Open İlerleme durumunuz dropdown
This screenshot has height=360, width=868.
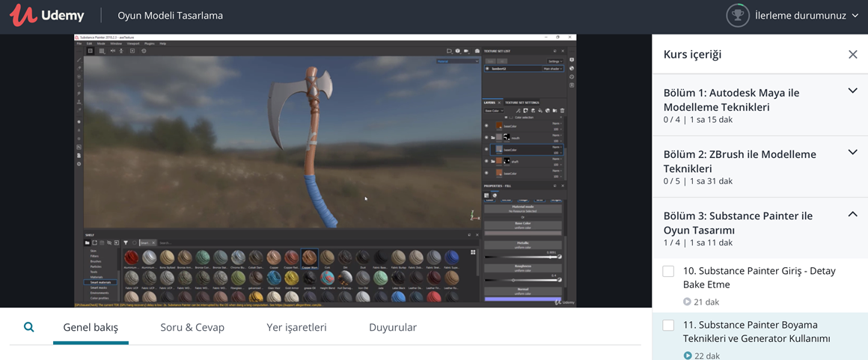807,16
